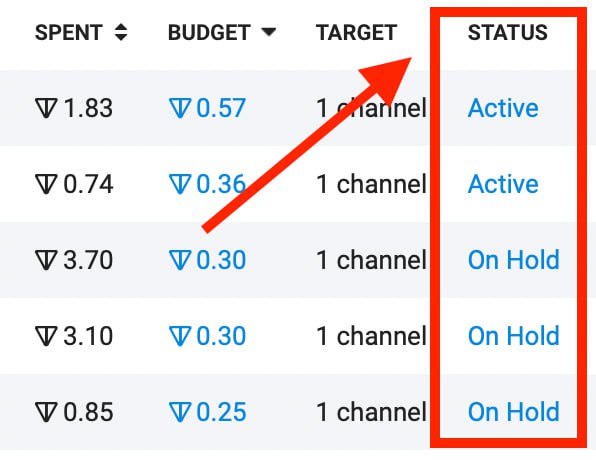This screenshot has height=460, width=596.
Task: Click TON icon beside spent 3.70
Action: tap(46, 260)
